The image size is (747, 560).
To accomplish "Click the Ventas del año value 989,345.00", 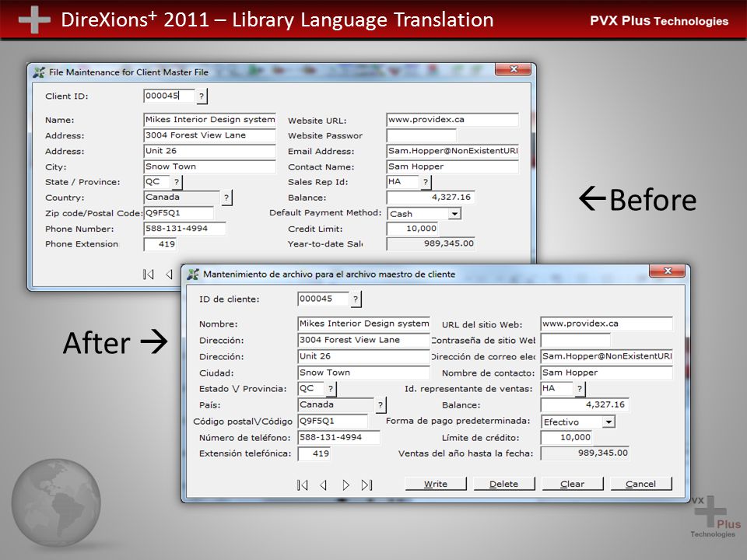I will (584, 453).
